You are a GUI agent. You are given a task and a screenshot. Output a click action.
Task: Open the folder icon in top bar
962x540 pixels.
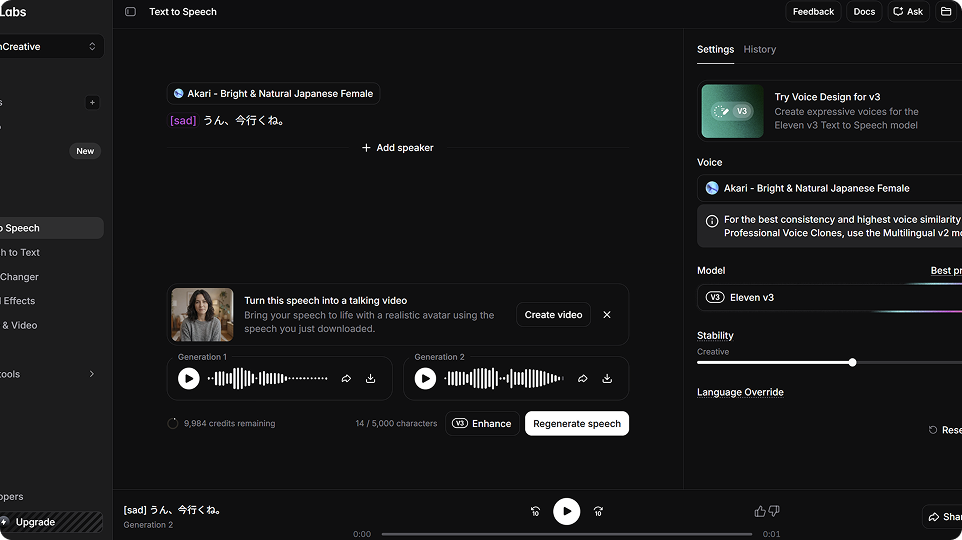947,12
